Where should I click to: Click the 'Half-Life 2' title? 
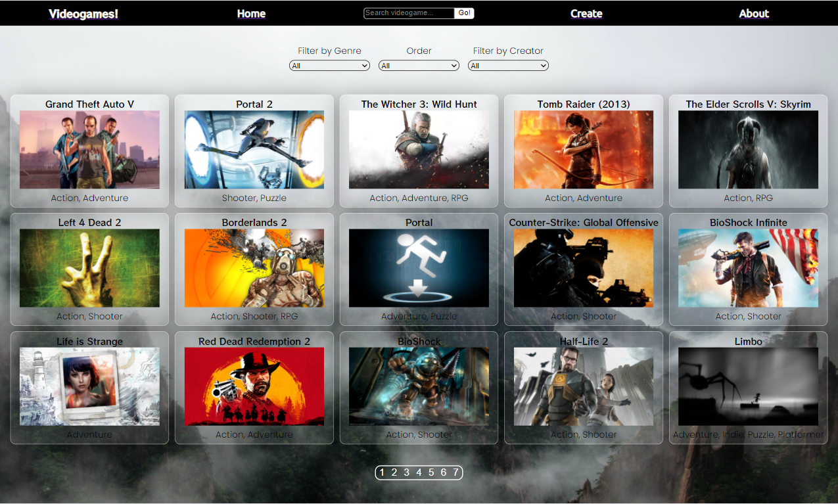[584, 342]
